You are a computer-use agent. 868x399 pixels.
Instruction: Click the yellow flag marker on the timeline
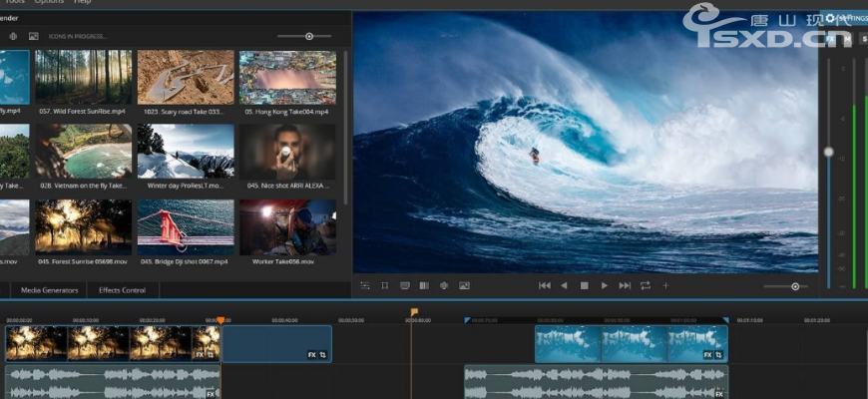[x=414, y=312]
